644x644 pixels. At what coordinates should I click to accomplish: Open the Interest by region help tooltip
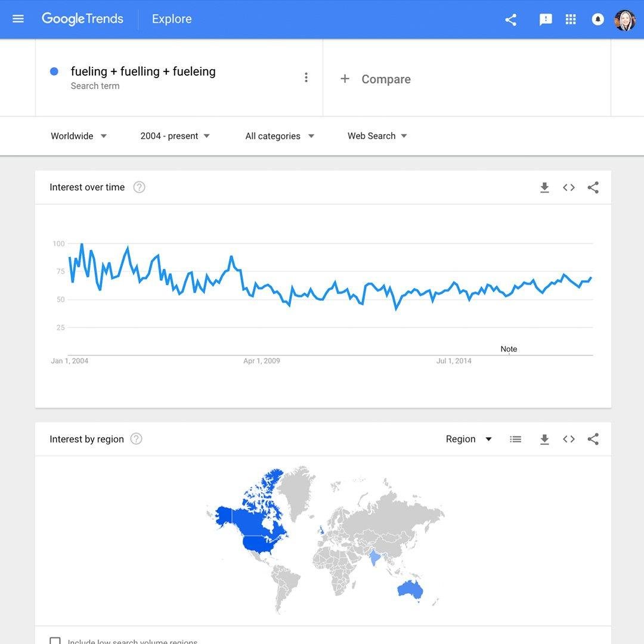[x=136, y=439]
